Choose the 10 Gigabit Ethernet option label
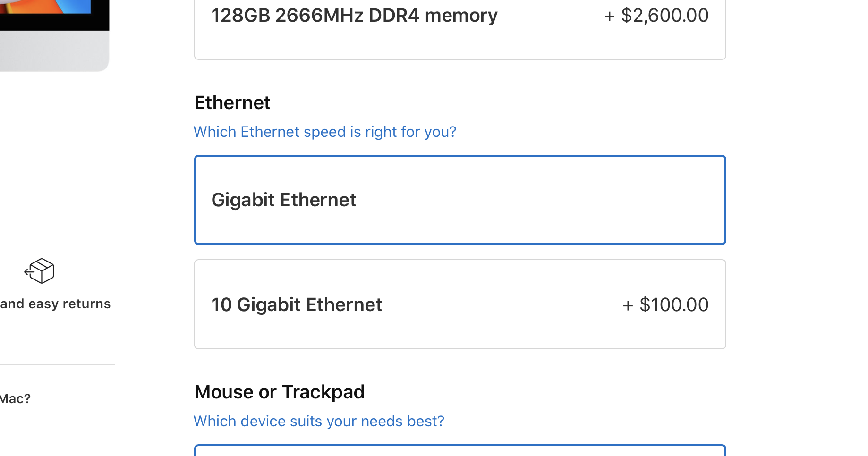 pos(297,305)
